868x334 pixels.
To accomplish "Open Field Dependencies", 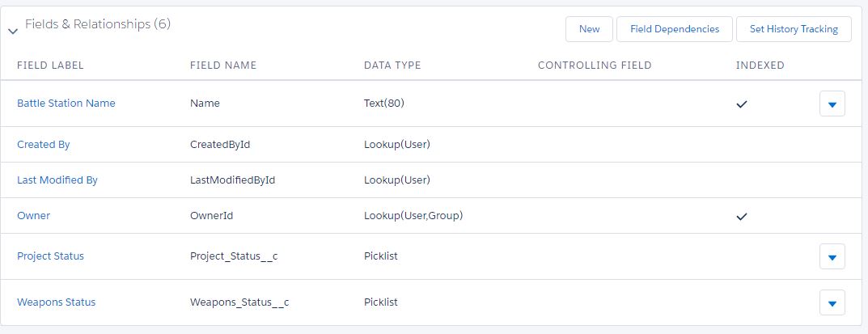I will point(674,29).
